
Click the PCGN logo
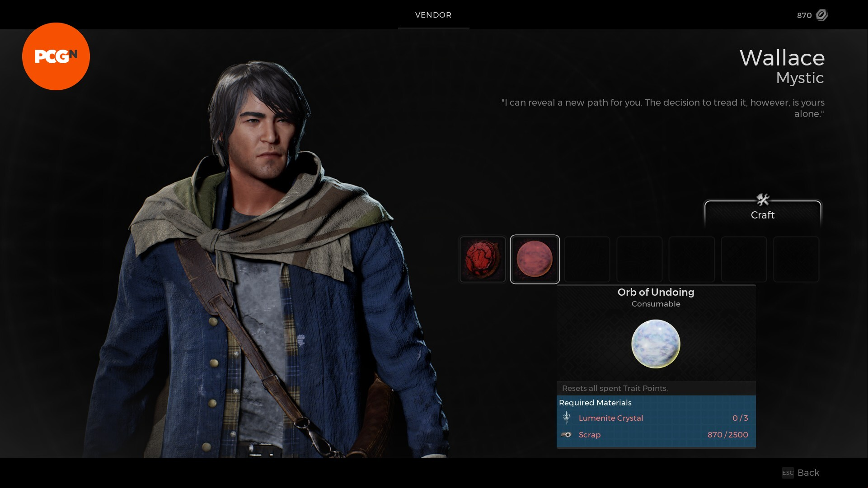[56, 56]
